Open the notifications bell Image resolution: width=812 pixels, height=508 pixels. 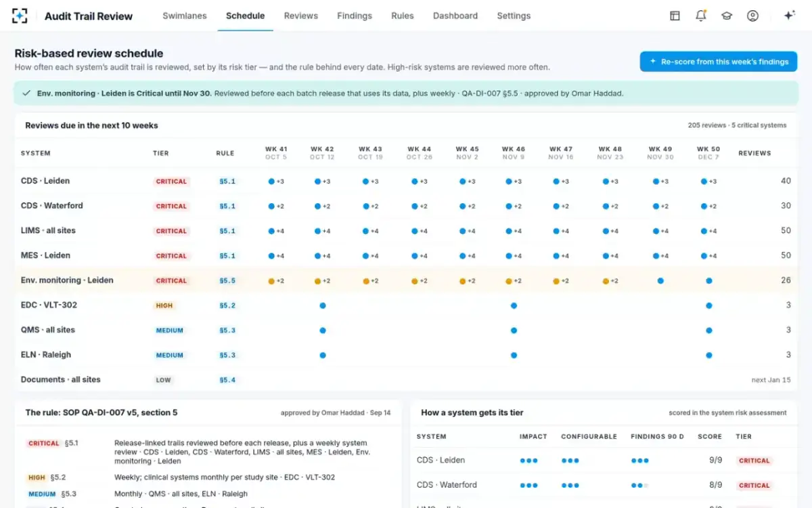[x=701, y=16]
